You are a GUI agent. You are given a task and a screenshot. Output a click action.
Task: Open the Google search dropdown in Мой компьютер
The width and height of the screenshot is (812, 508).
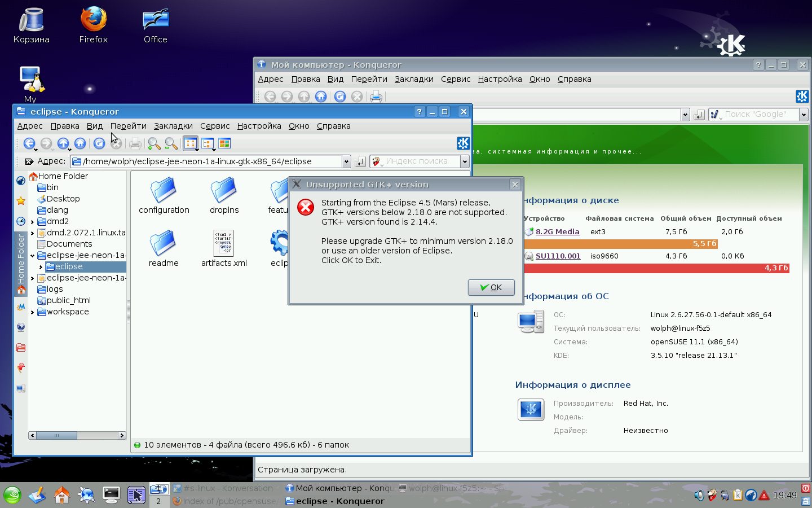804,115
